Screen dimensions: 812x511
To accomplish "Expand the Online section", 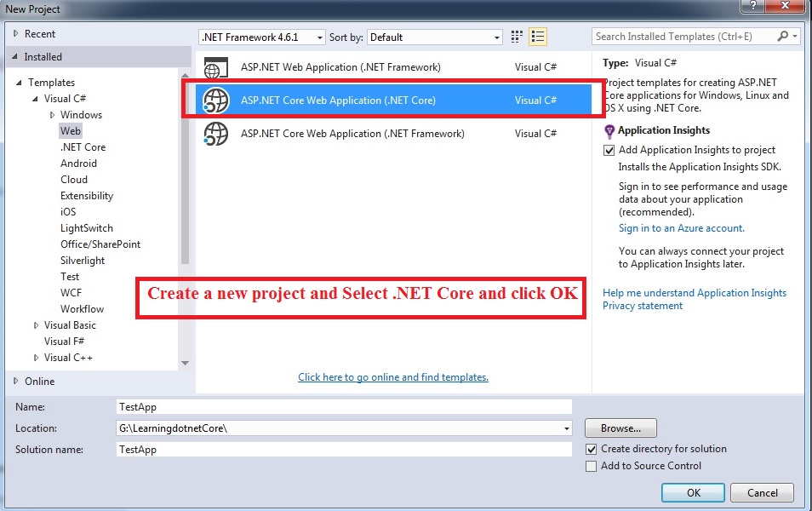I will pos(15,381).
